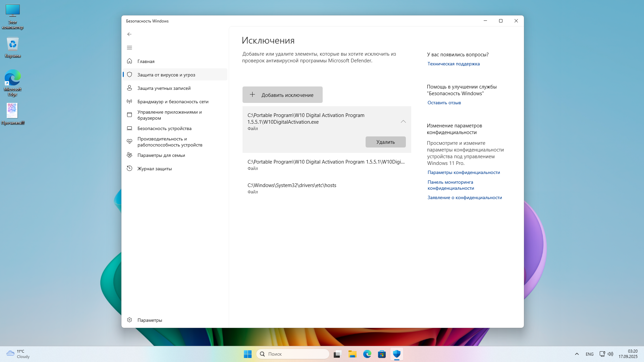The image size is (644, 362).
Task: Open Параметры конфиденциальности link
Action: pos(464,172)
